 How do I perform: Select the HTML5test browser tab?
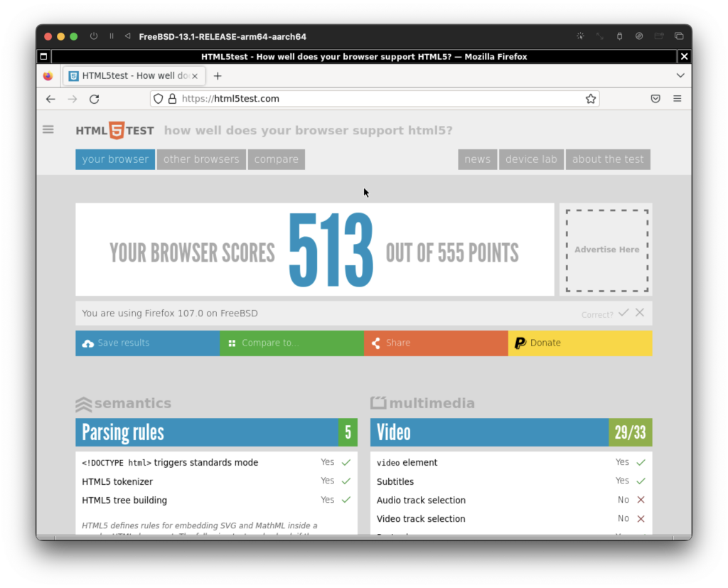click(x=134, y=75)
